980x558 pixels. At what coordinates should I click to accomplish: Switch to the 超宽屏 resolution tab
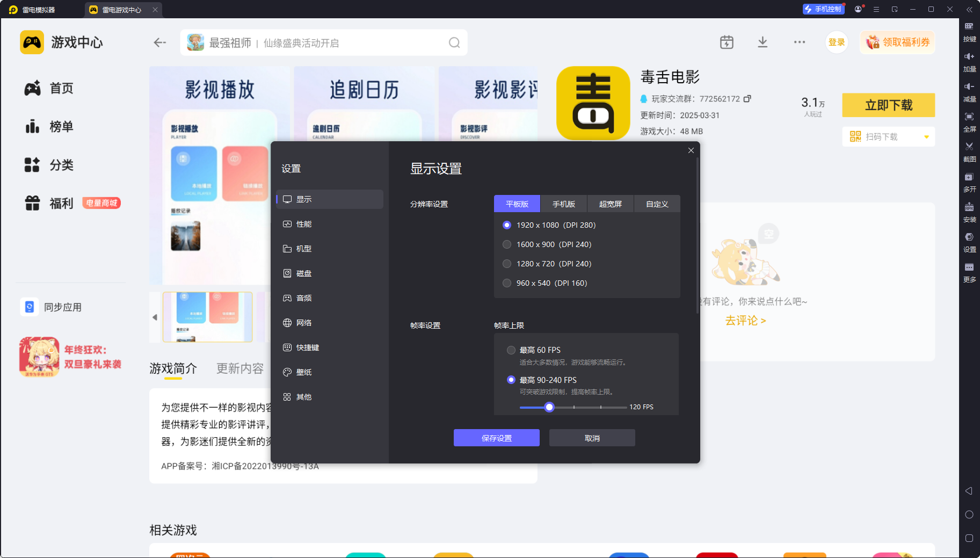[611, 204]
